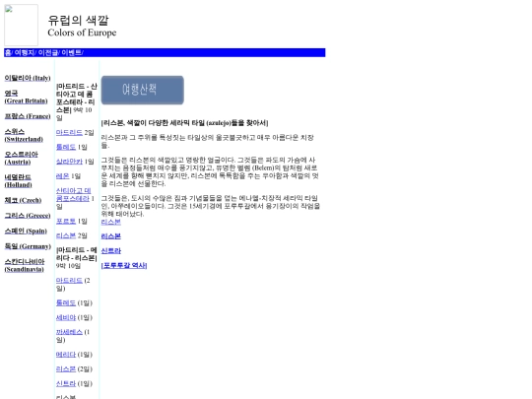Visit the 그리스 (Greece) link
532x399 pixels.
pos(28,216)
